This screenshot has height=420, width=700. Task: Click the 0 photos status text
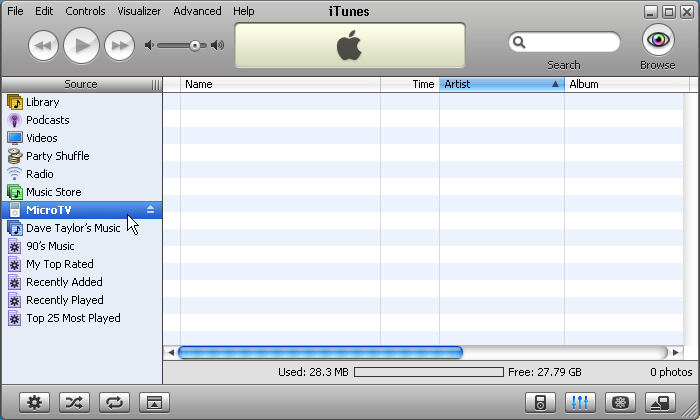(x=671, y=372)
